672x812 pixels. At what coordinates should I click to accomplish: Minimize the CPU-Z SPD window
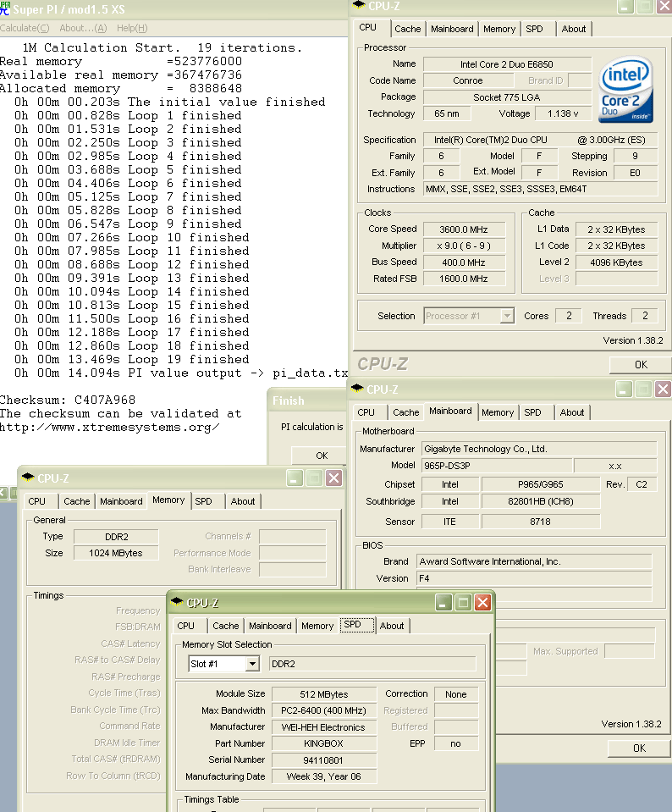pos(443,602)
